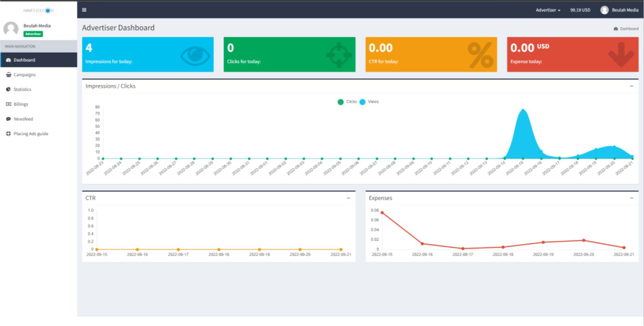Open Billings in sidebar navigation

click(x=39, y=104)
